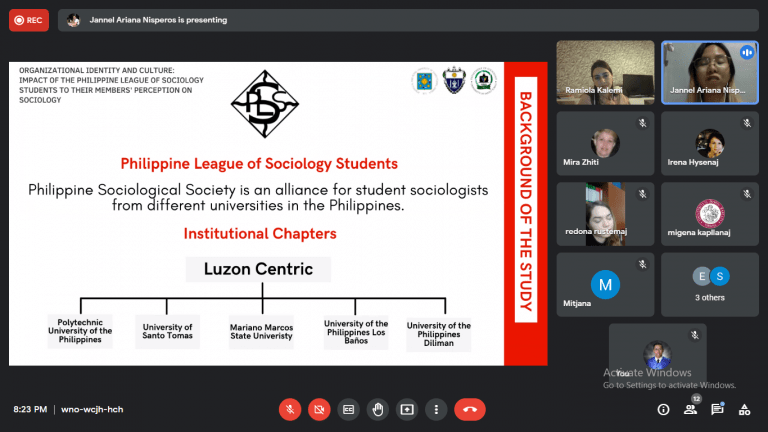This screenshot has width=768, height=432.
Task: Click muted mic icon on Mira Zhiti tile
Action: (x=643, y=123)
